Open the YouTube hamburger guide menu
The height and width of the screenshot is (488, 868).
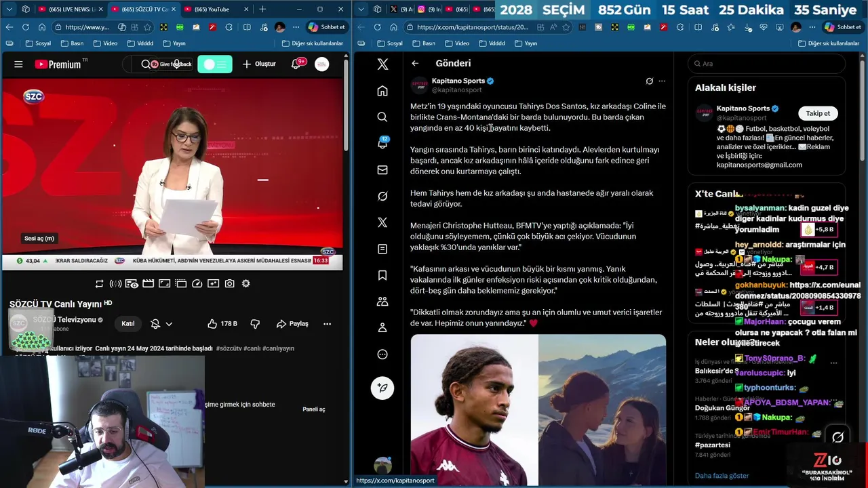pos(18,64)
